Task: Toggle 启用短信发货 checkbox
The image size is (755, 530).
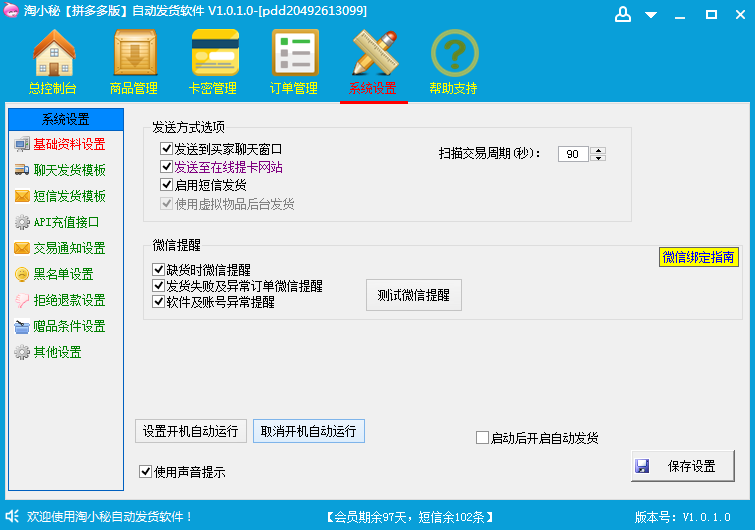Action: click(166, 184)
